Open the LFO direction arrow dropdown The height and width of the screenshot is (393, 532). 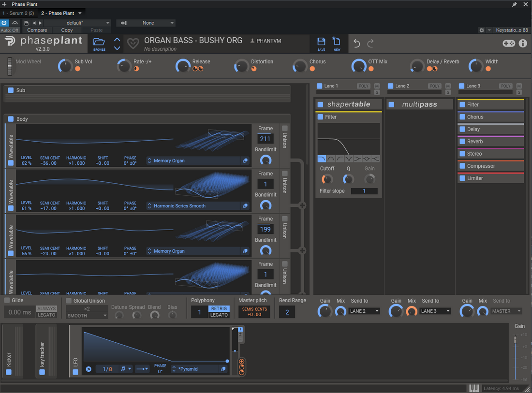pos(142,369)
